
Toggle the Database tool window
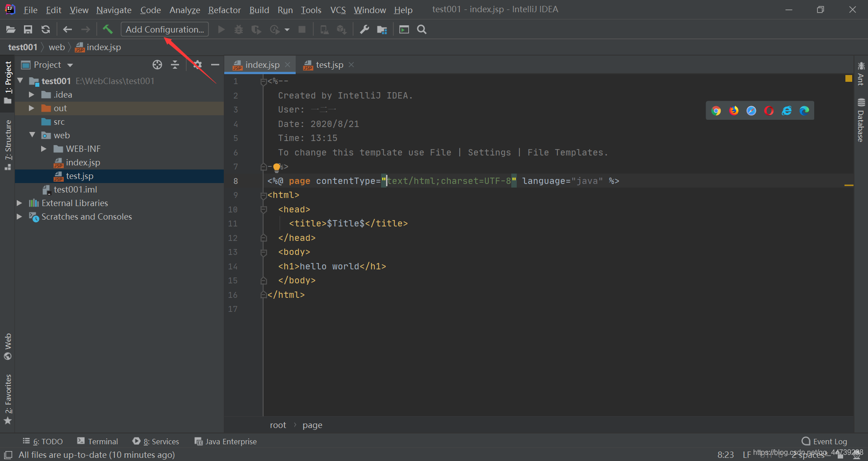tap(861, 120)
